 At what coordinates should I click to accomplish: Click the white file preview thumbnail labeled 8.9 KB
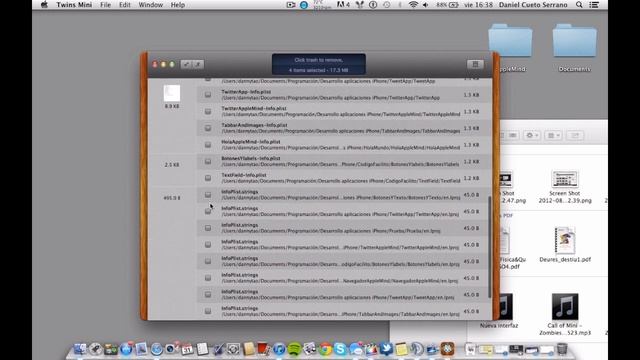tap(172, 93)
